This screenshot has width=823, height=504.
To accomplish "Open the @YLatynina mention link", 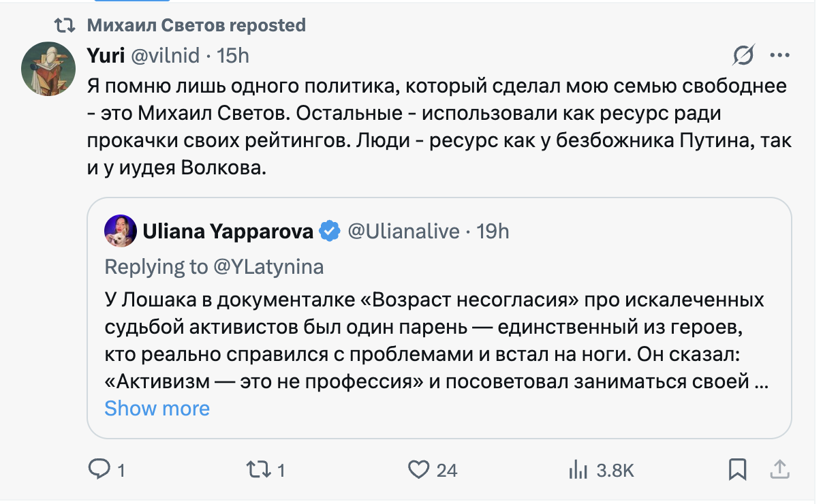I will (268, 267).
